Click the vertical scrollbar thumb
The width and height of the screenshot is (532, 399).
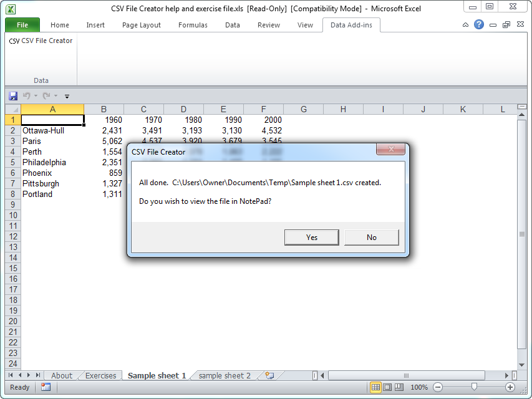pyautogui.click(x=522, y=234)
